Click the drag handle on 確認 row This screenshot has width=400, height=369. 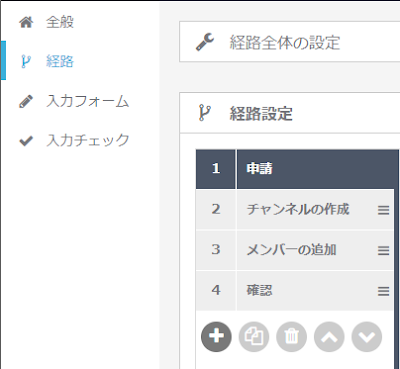(383, 291)
